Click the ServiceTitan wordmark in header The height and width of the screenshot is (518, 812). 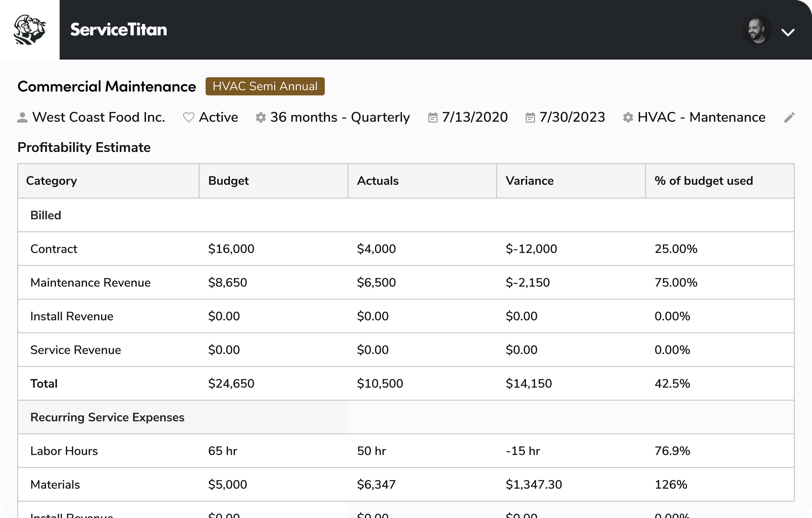tap(119, 30)
